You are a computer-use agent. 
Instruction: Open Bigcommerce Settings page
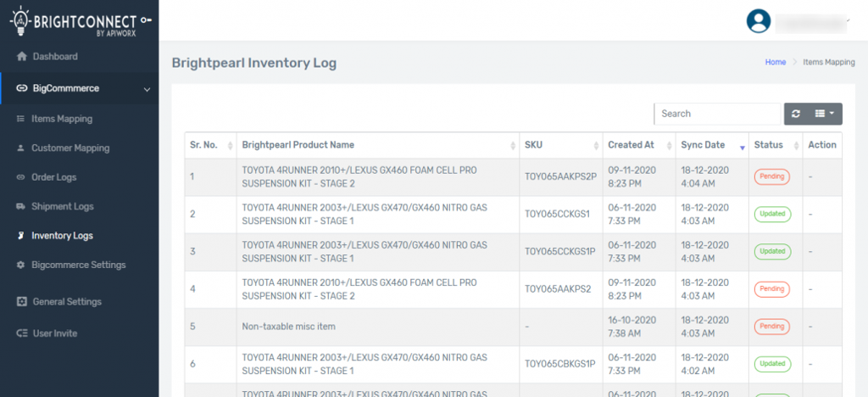coord(79,266)
